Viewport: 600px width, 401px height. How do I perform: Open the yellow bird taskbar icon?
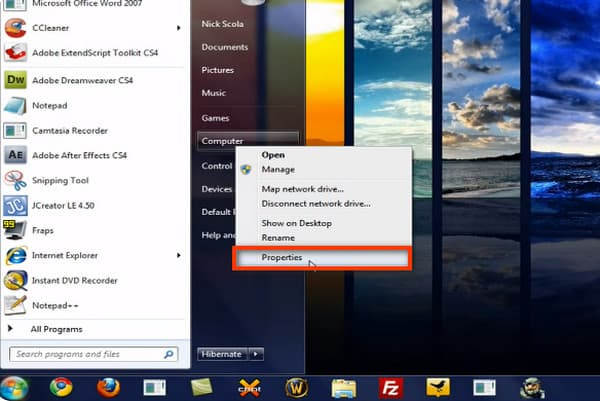[x=438, y=388]
